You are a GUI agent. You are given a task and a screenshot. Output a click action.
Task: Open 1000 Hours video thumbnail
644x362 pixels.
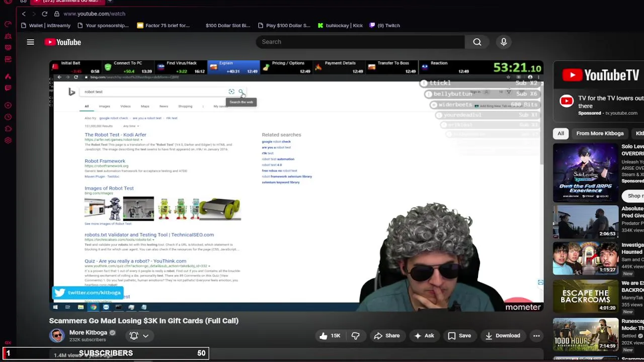tap(586, 334)
